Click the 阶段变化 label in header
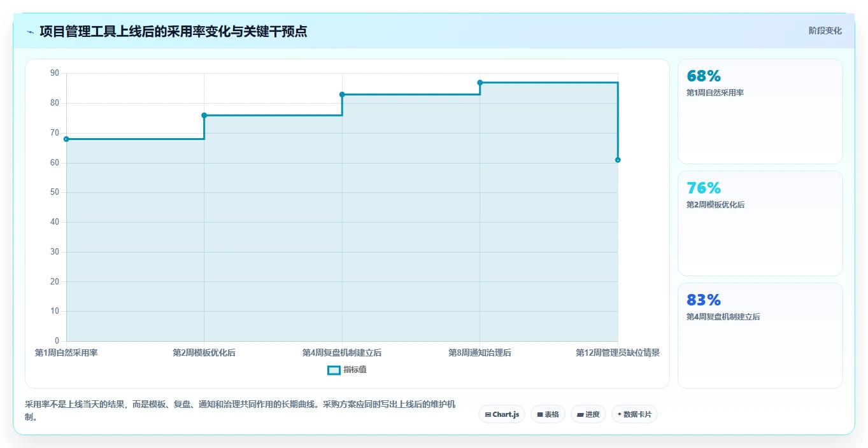 [825, 31]
